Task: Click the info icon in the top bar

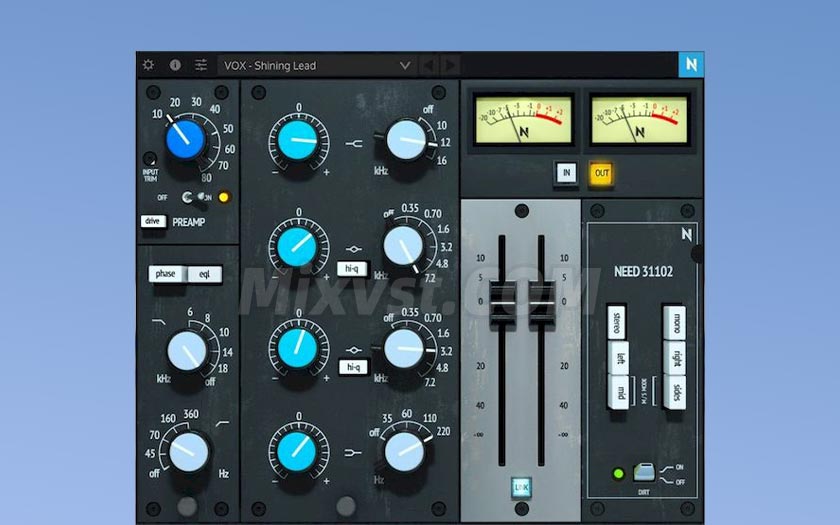Action: [x=175, y=65]
